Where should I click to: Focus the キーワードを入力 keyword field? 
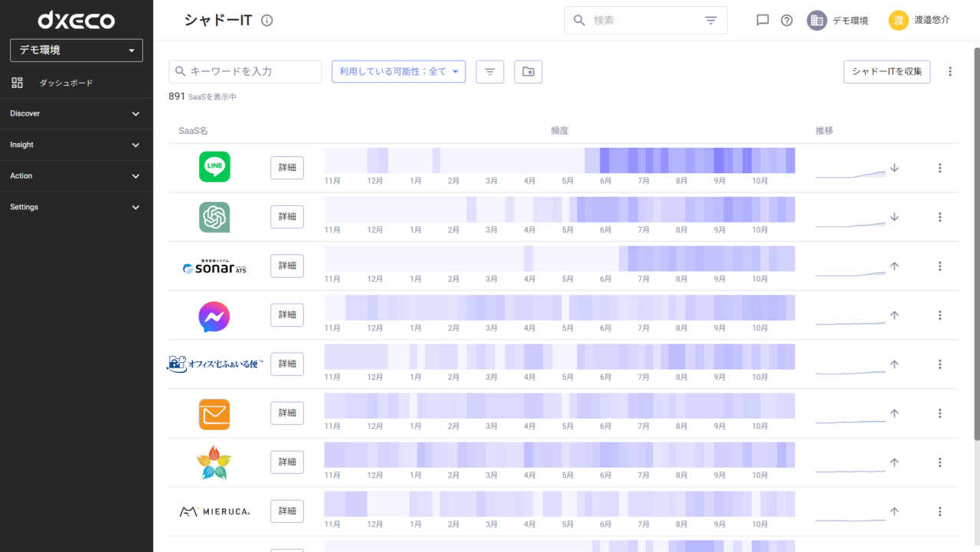[x=245, y=71]
